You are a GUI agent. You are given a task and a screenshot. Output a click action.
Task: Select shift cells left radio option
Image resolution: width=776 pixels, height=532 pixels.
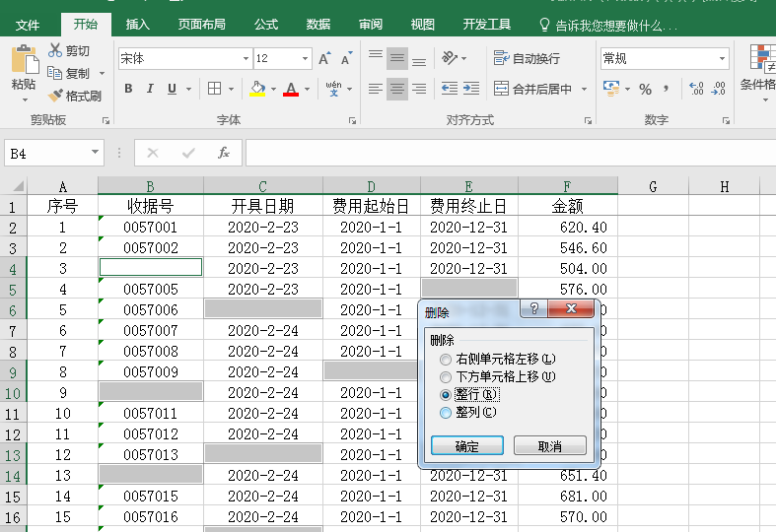[446, 359]
